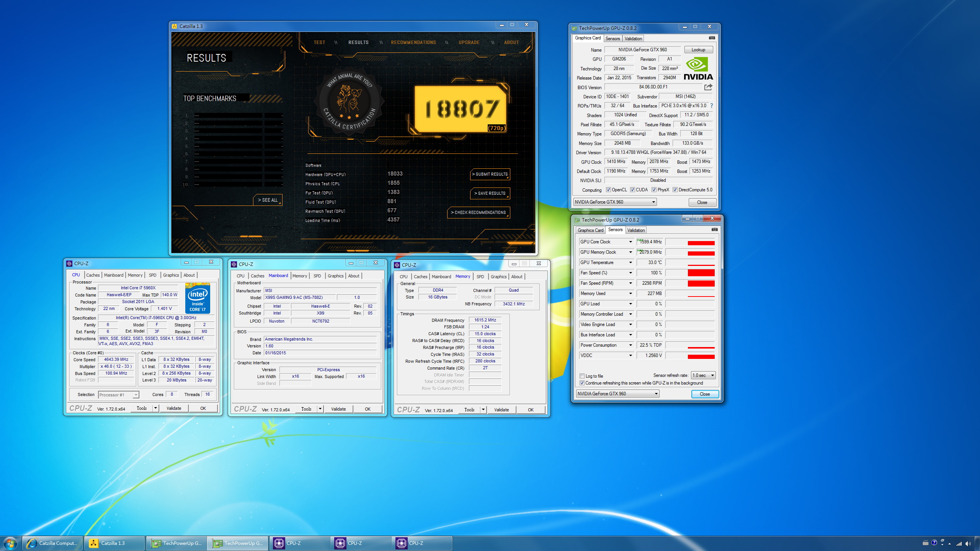Click SEE ALL top benchmarks
Screen dimensions: 980x551
(268, 200)
